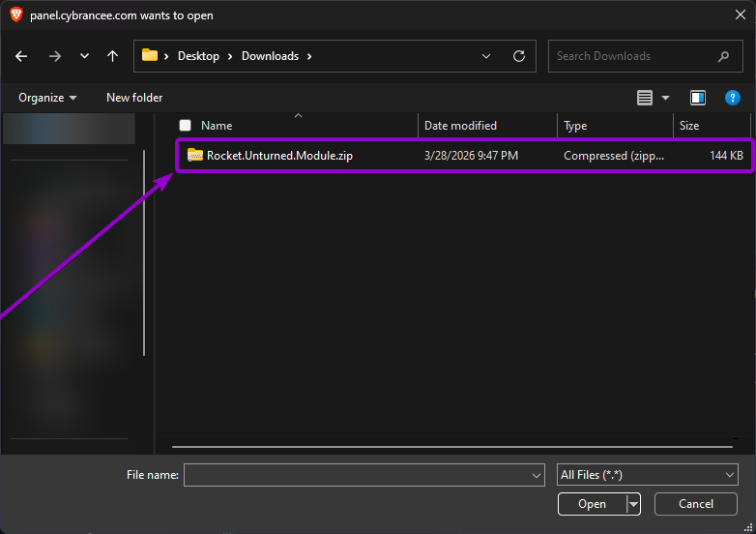
Task: Go back with the left arrow
Action: coord(21,56)
